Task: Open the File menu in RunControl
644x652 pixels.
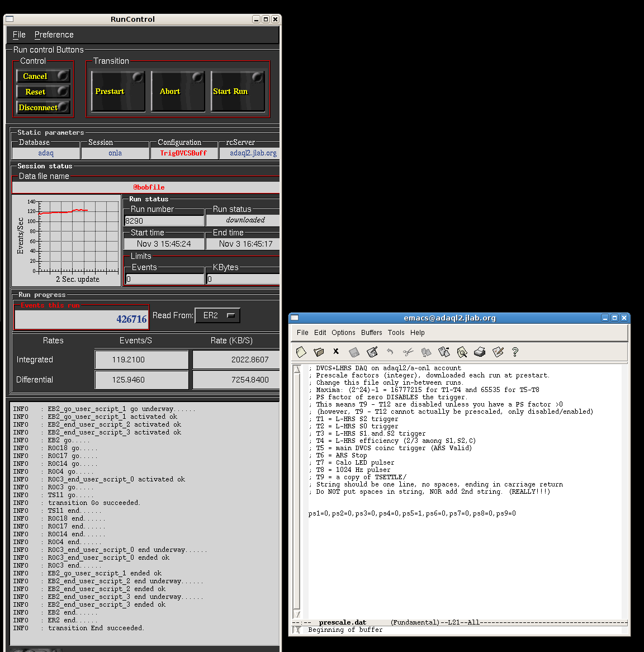Action: (x=19, y=35)
